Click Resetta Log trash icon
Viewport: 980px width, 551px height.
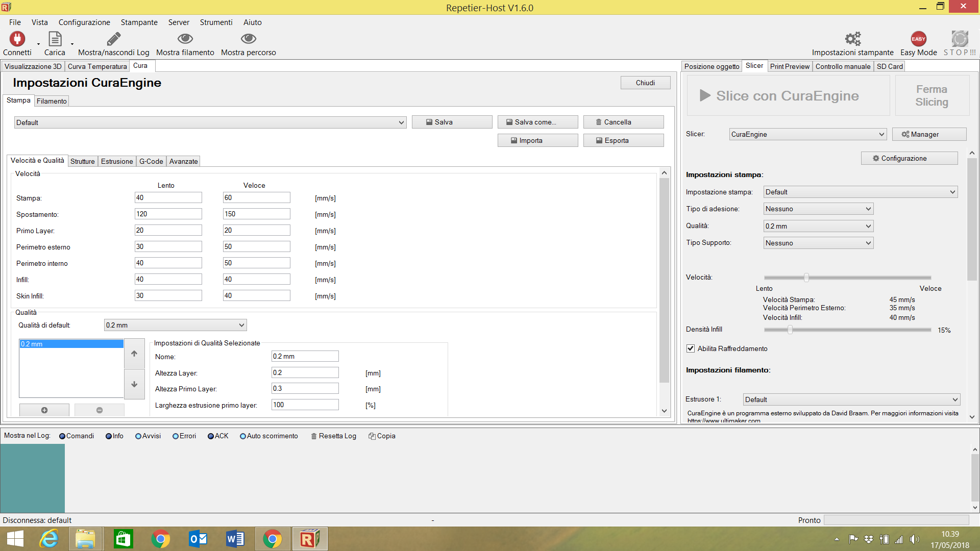coord(313,436)
